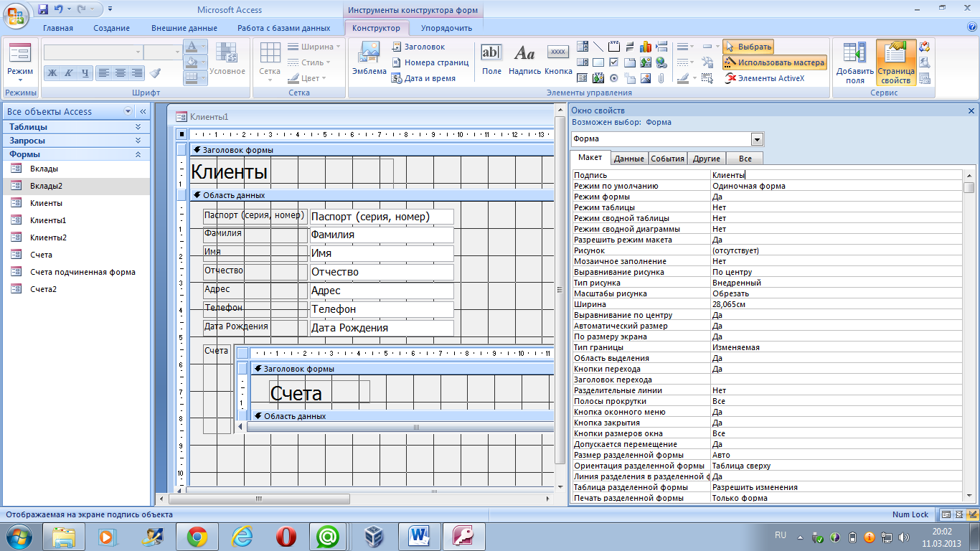Image resolution: width=980 pixels, height=551 pixels.
Task: Expand the Таблицы navigation group
Action: [x=76, y=127]
